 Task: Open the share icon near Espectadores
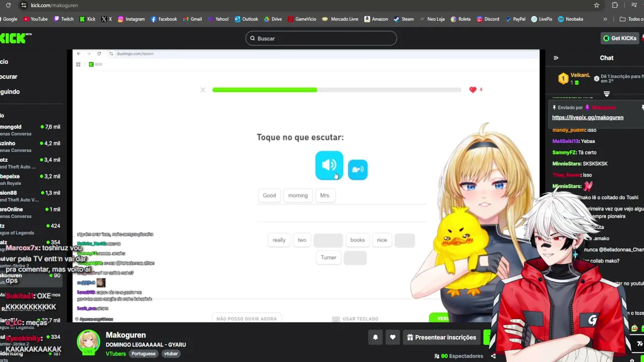pos(493,356)
